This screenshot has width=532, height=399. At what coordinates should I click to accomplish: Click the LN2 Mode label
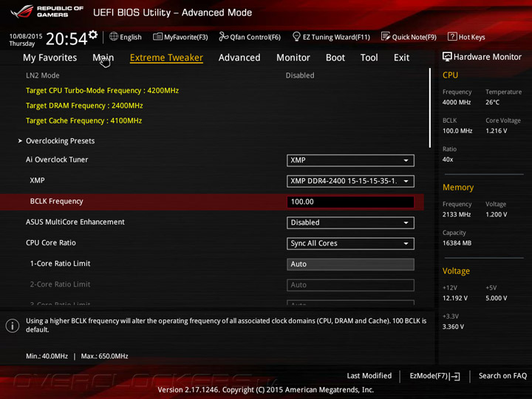42,75
